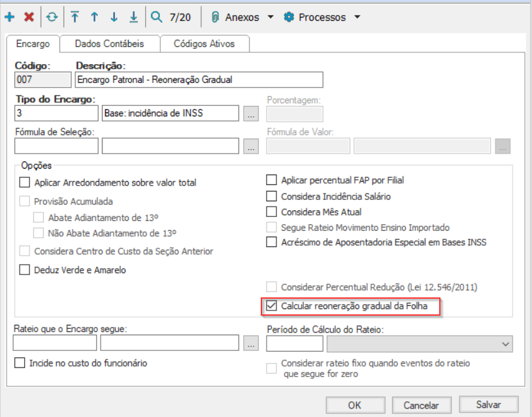Go to next record down arrow
Image resolution: width=532 pixels, height=417 pixels.
[x=114, y=17]
